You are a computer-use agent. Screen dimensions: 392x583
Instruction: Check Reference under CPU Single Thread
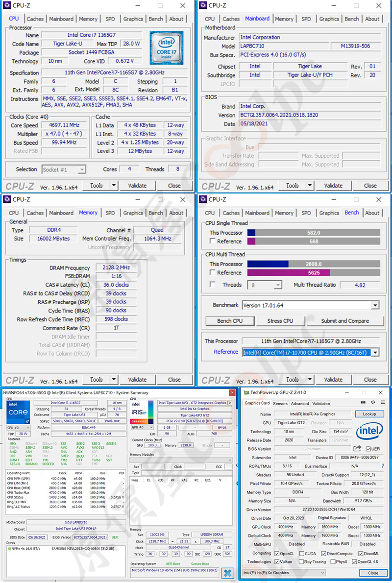click(212, 242)
